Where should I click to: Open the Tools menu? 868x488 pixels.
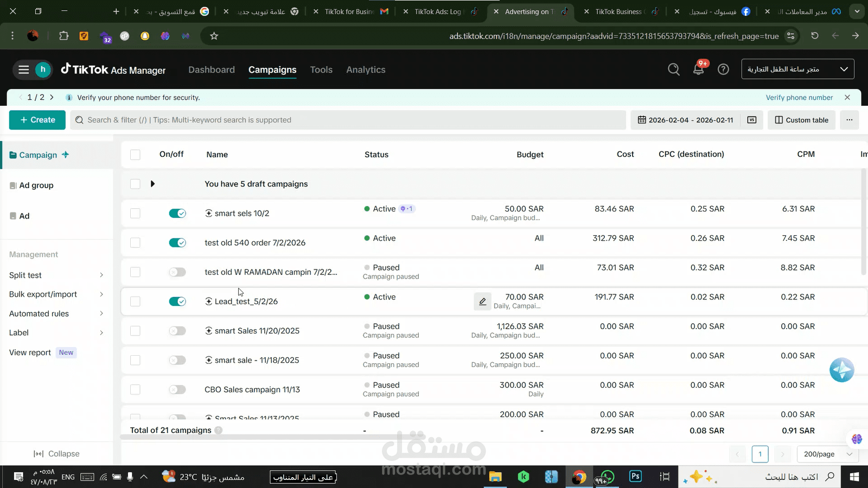[x=321, y=69]
